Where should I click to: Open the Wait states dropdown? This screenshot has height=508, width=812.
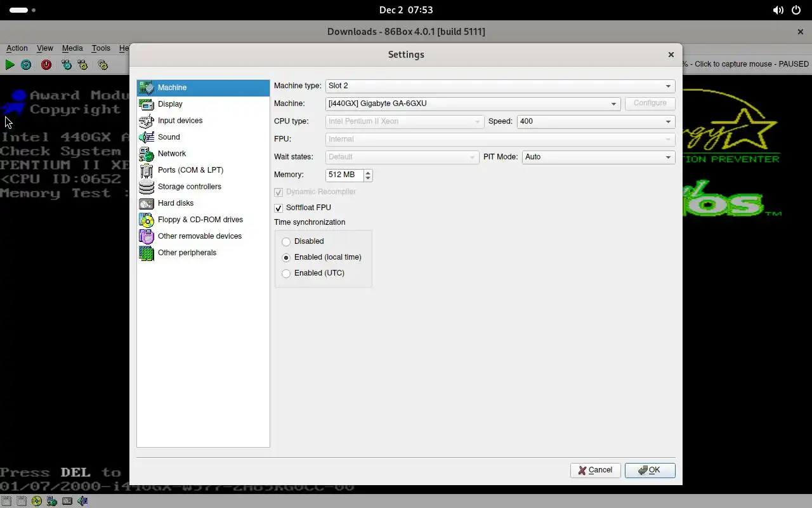point(402,157)
